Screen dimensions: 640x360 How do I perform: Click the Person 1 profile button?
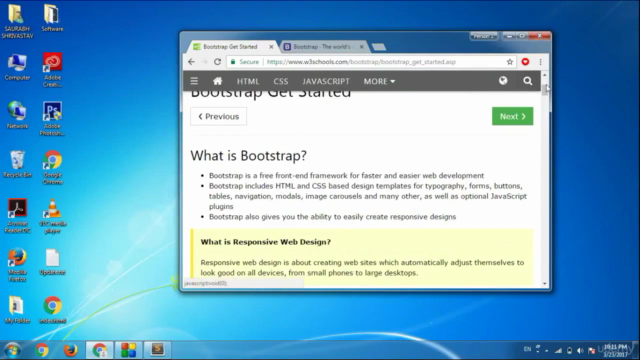[484, 36]
